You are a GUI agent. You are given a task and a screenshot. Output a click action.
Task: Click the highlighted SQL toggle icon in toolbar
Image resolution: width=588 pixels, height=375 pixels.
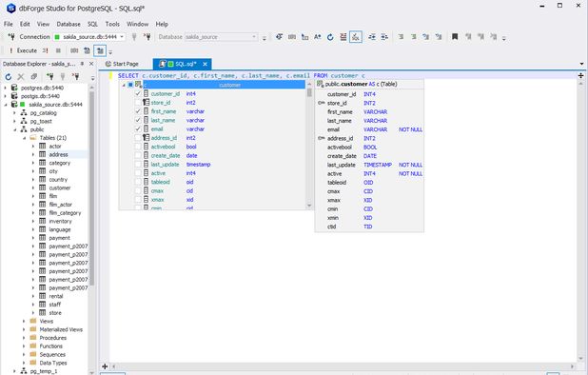[356, 37]
